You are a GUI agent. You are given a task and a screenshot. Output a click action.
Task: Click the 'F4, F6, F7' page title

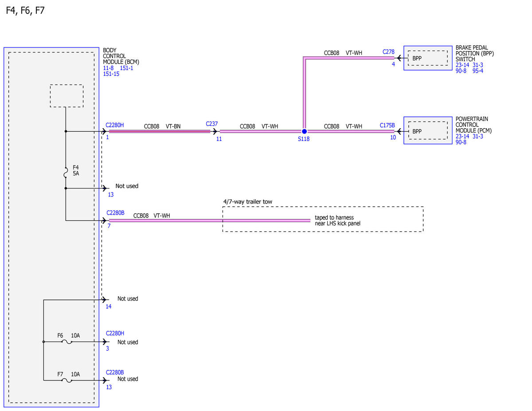pyautogui.click(x=25, y=10)
